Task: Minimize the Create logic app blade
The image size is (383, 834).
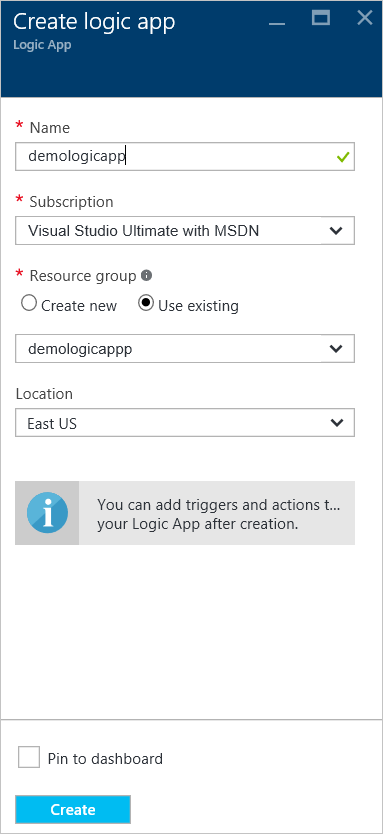Action: coord(277,23)
